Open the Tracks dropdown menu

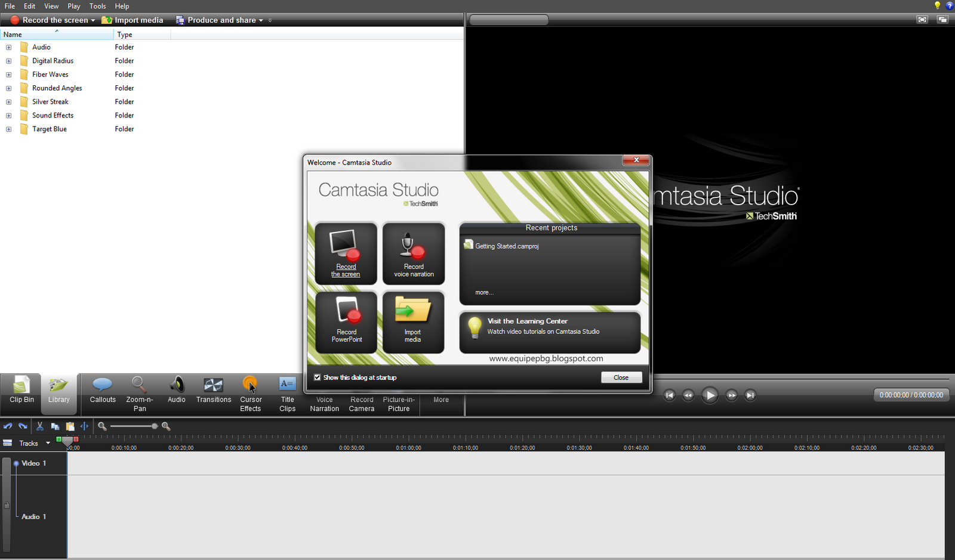click(48, 443)
